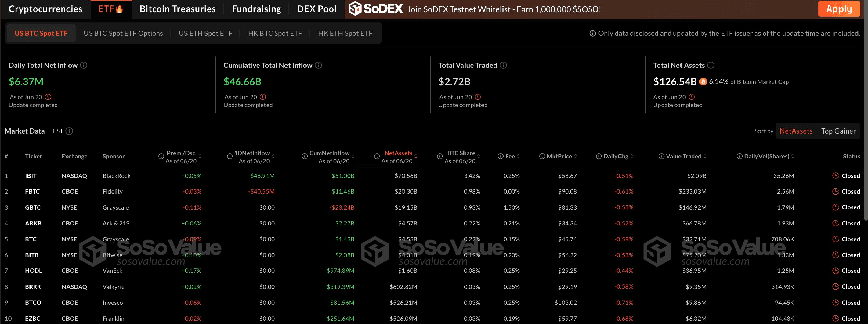This screenshot has height=324, width=868.
Task: Sort table by 1DNetInflow column arrows
Action: (273, 156)
